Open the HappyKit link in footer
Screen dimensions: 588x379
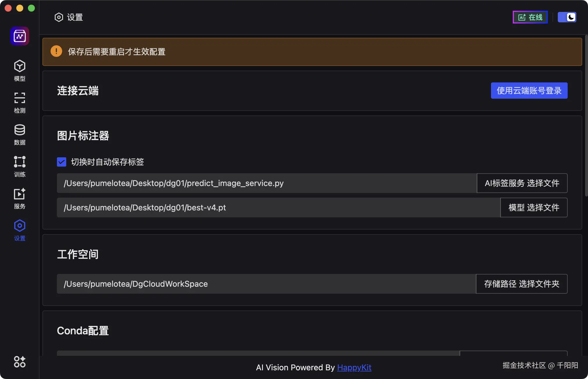(x=354, y=367)
